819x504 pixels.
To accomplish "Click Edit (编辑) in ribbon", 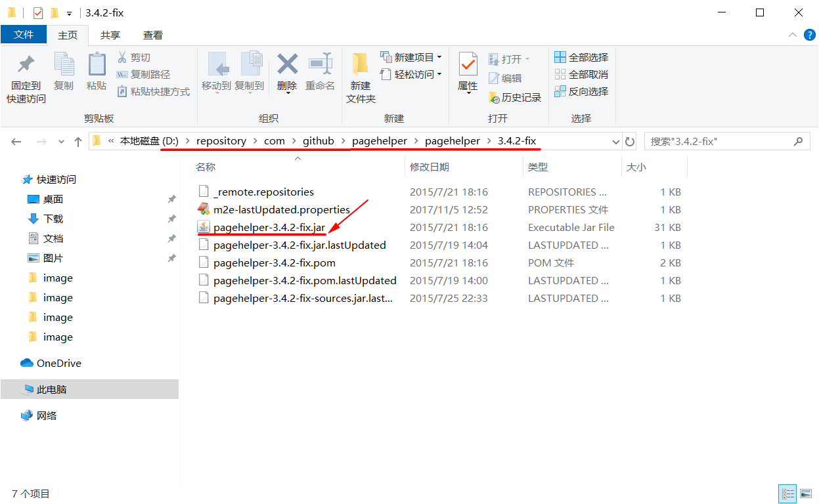I will [x=505, y=78].
